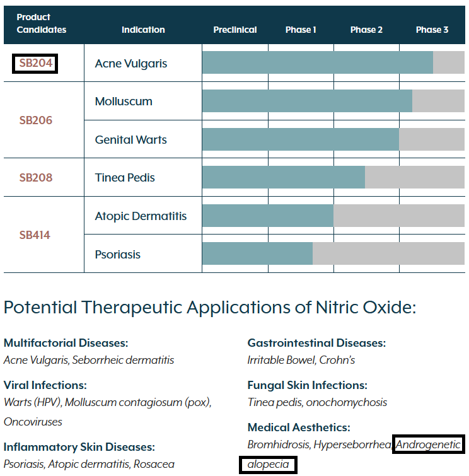The image size is (469, 476).
Task: Click the Androgenetic alopecia link
Action: 429,444
